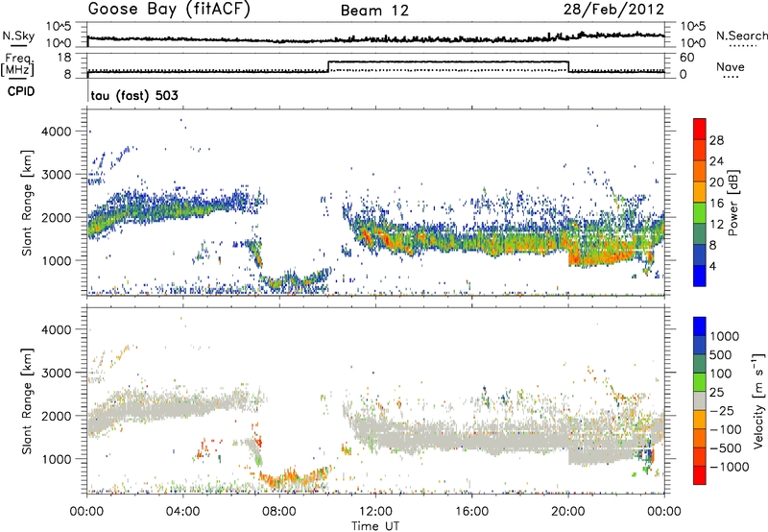This screenshot has width=768, height=532.
Task: Click the '16:00' time tick label
Action: pyautogui.click(x=471, y=512)
